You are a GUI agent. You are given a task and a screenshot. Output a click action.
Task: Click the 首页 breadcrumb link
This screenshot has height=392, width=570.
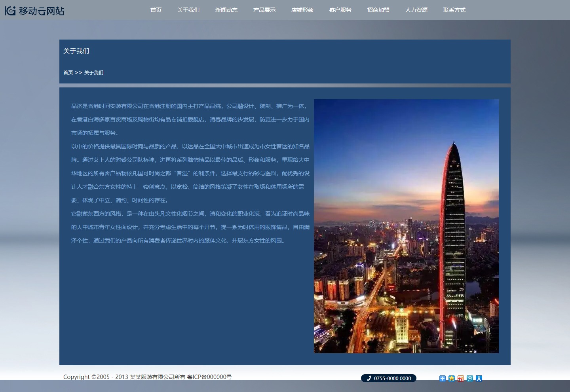[x=68, y=73]
